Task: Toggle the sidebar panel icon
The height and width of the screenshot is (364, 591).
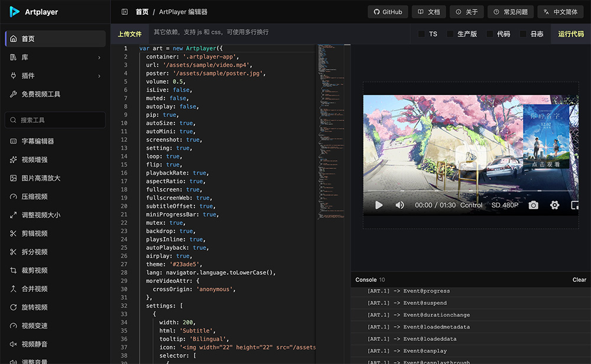Action: point(124,12)
